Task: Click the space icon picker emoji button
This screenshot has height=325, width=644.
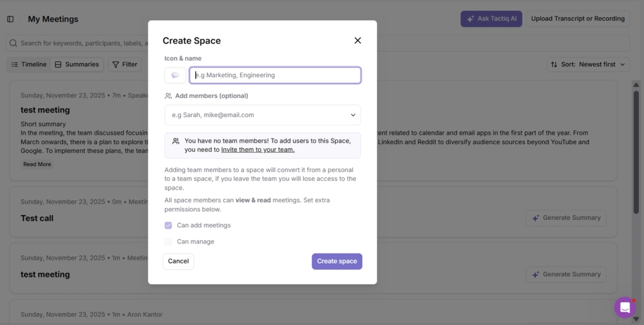Action: pos(175,75)
